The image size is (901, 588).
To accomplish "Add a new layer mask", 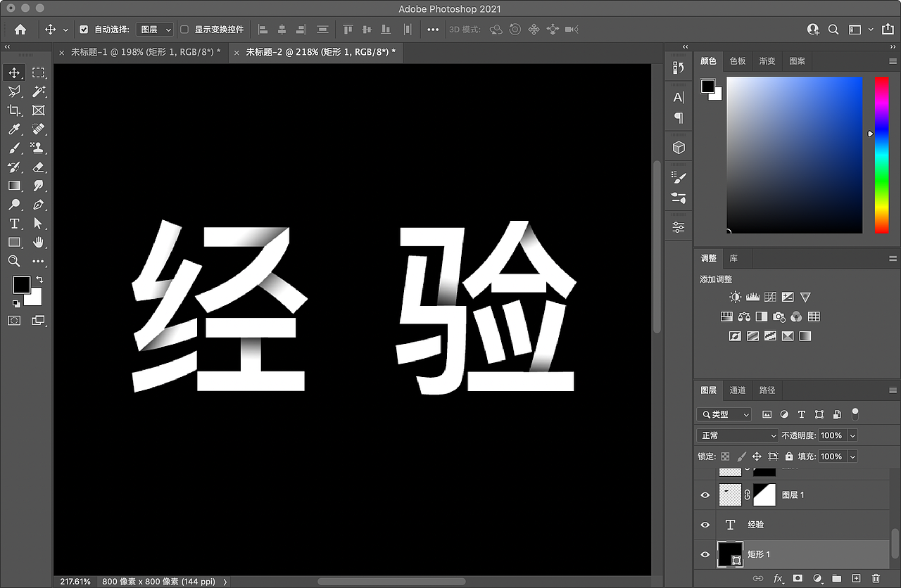I will click(797, 577).
